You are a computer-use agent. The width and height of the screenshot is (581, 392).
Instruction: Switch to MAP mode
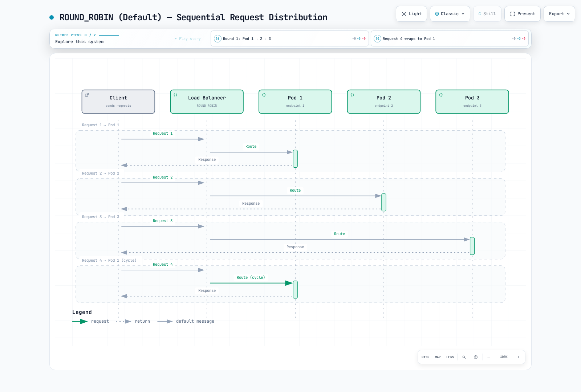438,357
